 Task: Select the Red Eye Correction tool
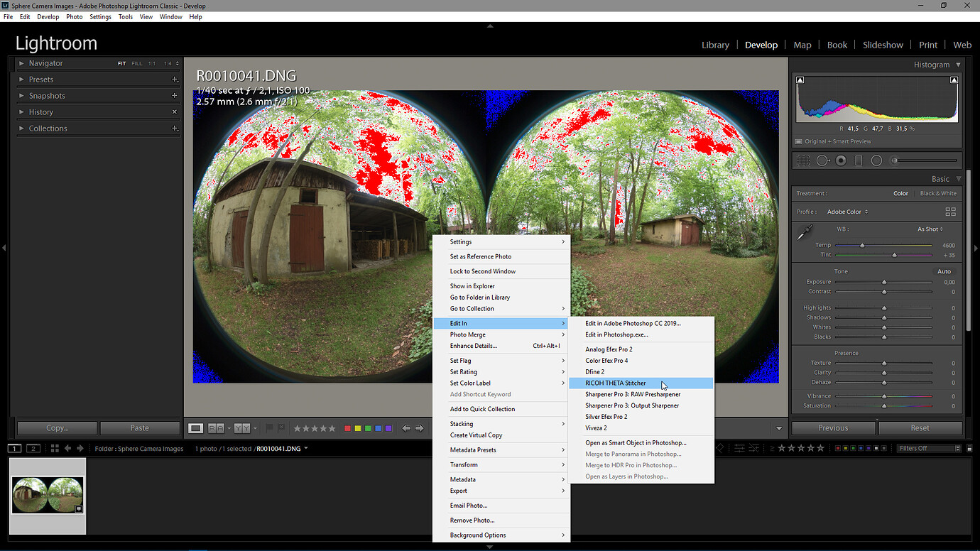point(841,160)
